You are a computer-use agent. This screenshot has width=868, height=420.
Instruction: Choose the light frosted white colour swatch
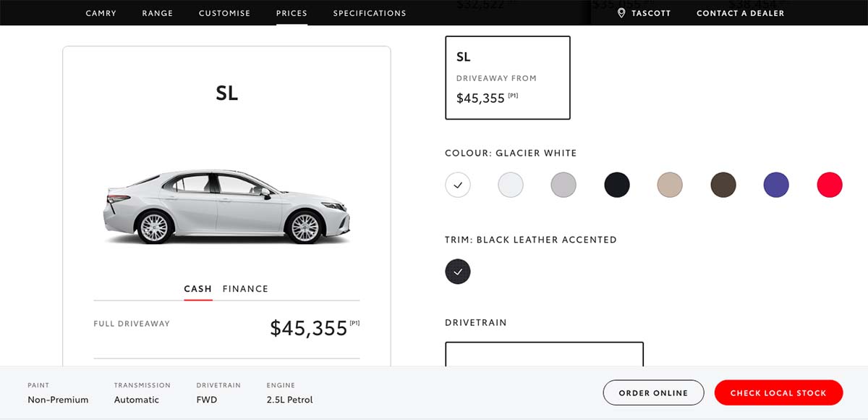pyautogui.click(x=511, y=185)
